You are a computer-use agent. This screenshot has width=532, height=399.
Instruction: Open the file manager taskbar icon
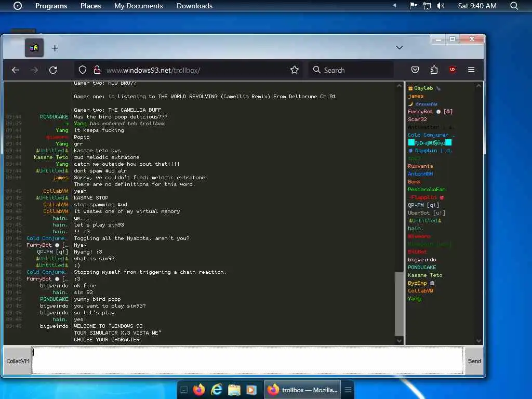click(x=234, y=390)
